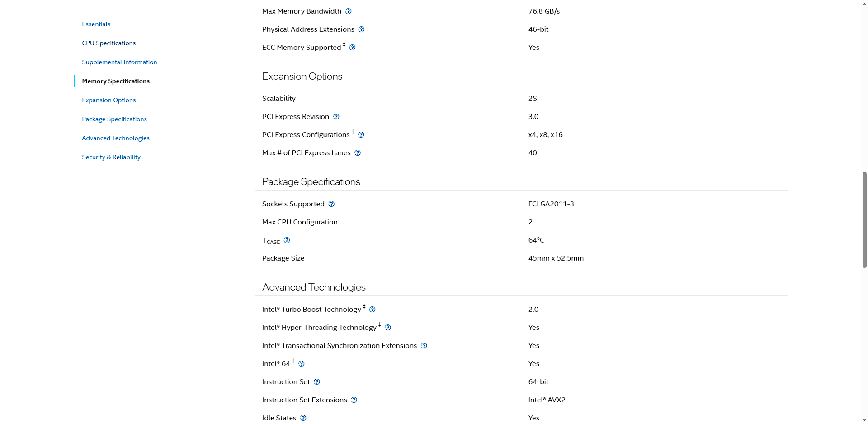This screenshot has height=424, width=868.
Task: Click Intel Hyper-Threading Technology info icon
Action: pos(387,328)
